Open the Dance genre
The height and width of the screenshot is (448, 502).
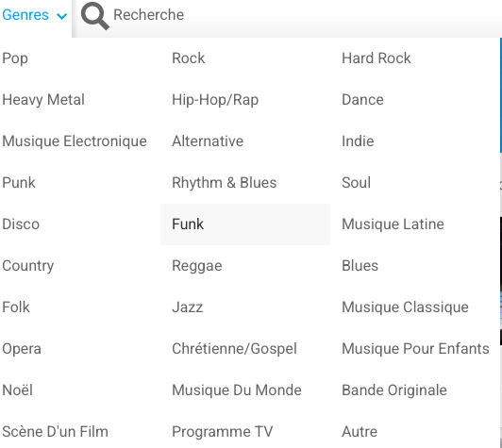coord(362,100)
